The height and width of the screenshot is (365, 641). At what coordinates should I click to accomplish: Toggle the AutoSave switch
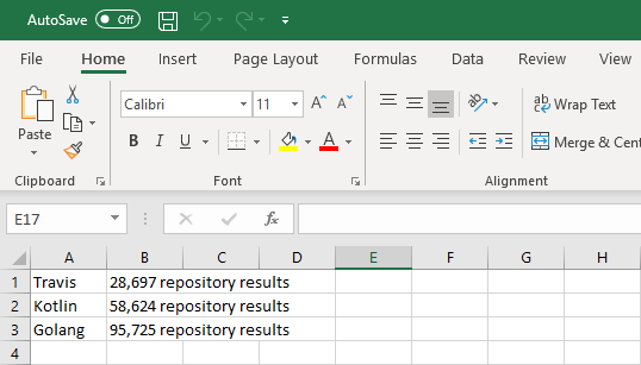(118, 20)
